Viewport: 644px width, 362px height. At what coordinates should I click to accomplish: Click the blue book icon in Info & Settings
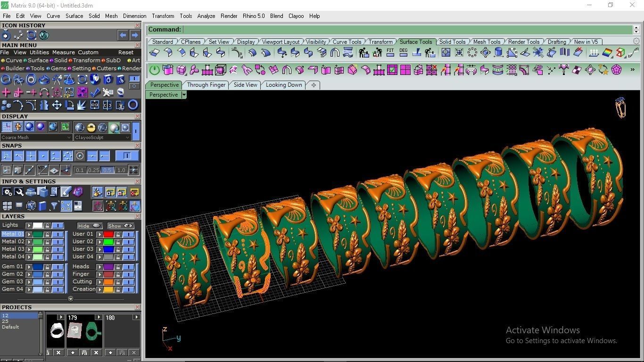coord(42,206)
